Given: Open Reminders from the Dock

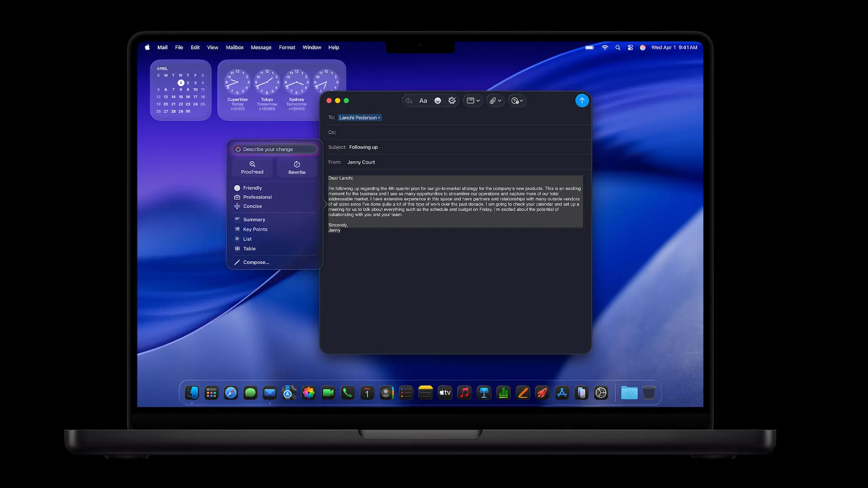Looking at the screenshot, I should [406, 393].
